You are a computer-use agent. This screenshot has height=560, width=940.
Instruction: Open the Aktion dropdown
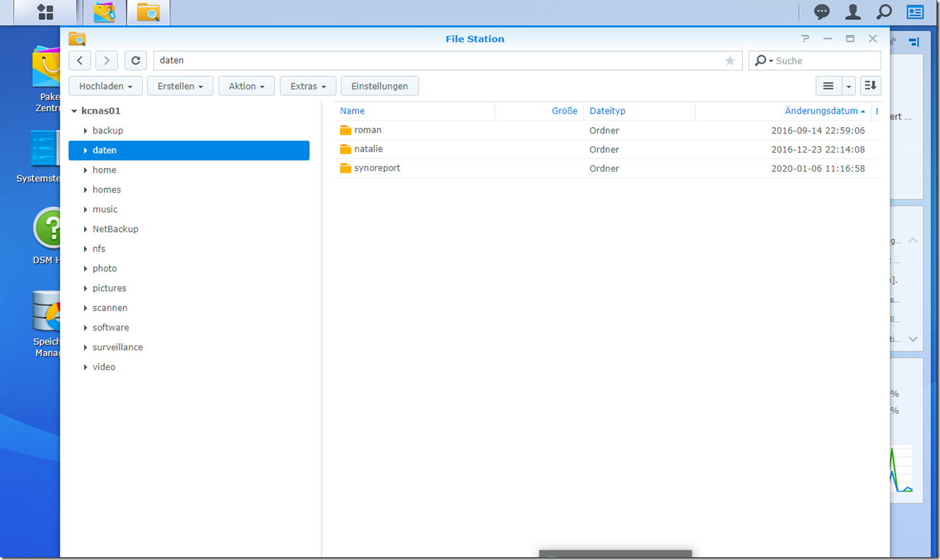pyautogui.click(x=247, y=86)
